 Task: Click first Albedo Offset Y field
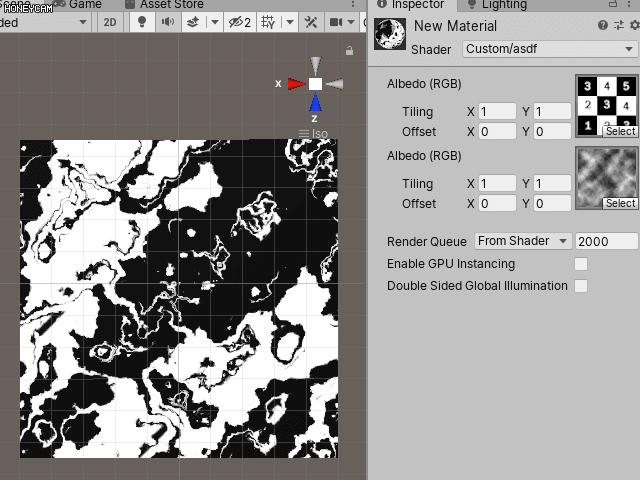[x=552, y=131]
